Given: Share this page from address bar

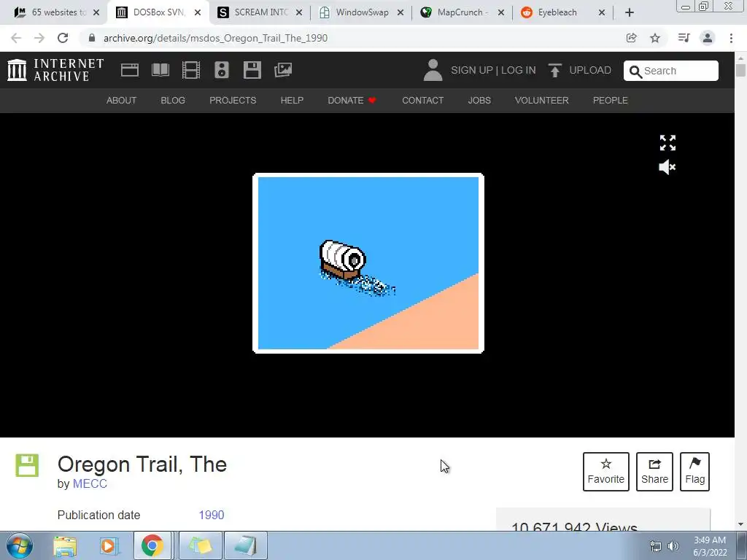Looking at the screenshot, I should pos(631,38).
